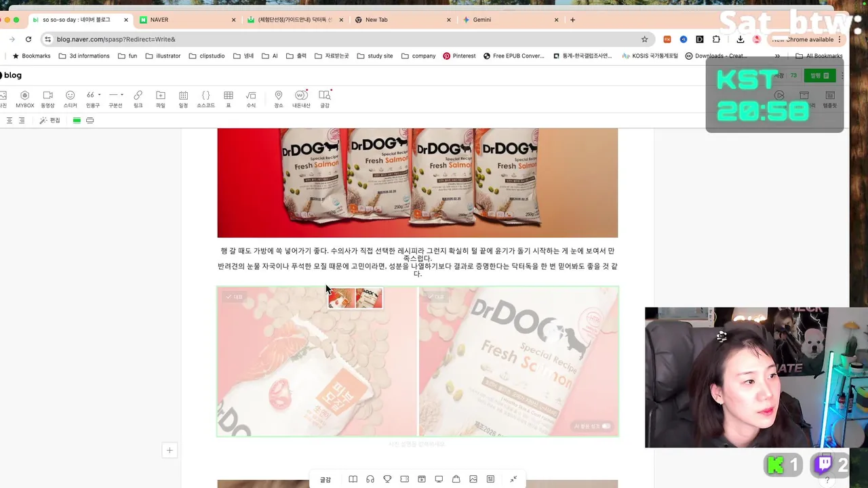This screenshot has height=488, width=868.
Task: Insert a video with the 동영상 icon
Action: (x=47, y=99)
